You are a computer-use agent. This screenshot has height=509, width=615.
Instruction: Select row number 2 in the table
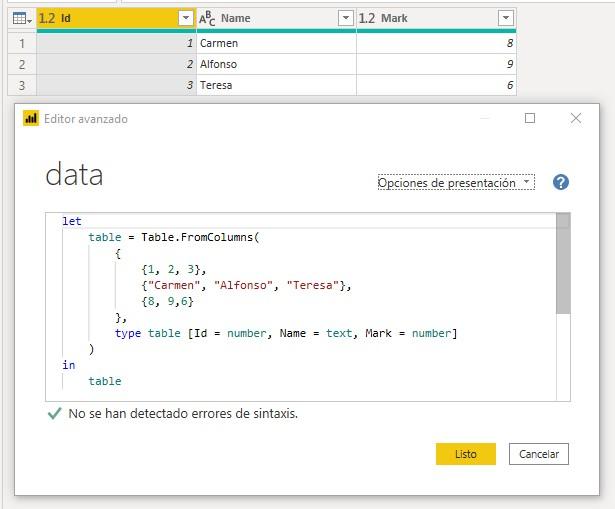click(x=20, y=64)
